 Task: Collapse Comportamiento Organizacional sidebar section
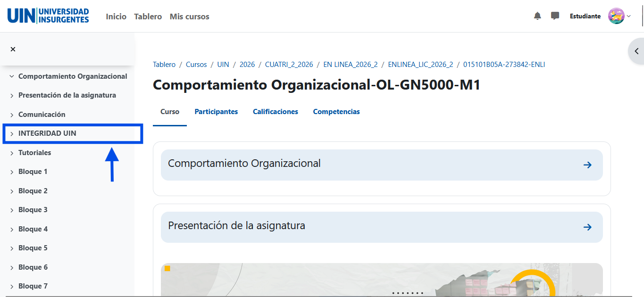tap(12, 76)
